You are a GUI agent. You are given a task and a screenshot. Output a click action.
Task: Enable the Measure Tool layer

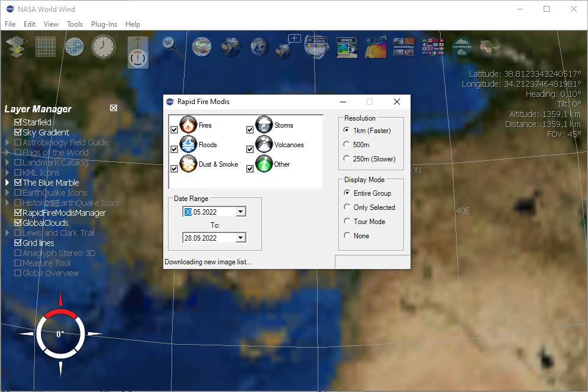(x=18, y=263)
